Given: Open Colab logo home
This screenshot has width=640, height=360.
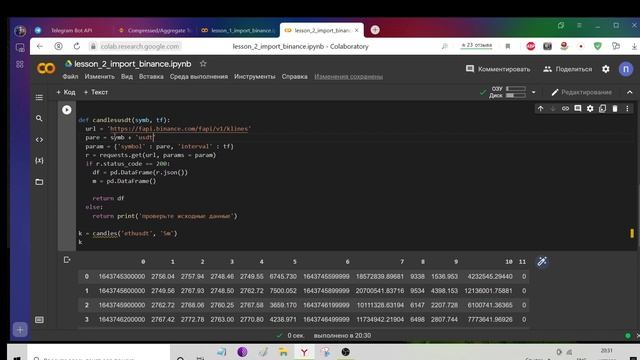Looking at the screenshot, I should (46, 68).
